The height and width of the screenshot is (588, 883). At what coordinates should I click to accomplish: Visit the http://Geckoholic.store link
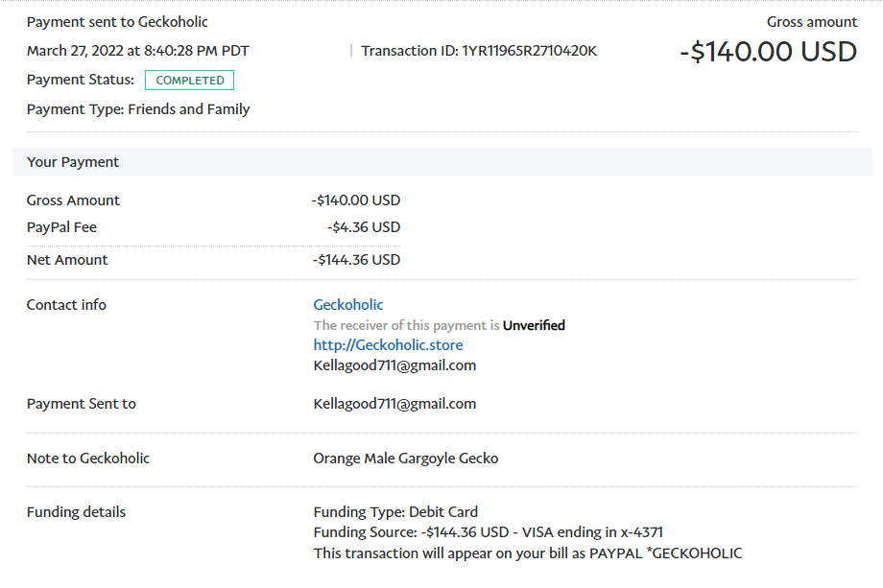[388, 345]
